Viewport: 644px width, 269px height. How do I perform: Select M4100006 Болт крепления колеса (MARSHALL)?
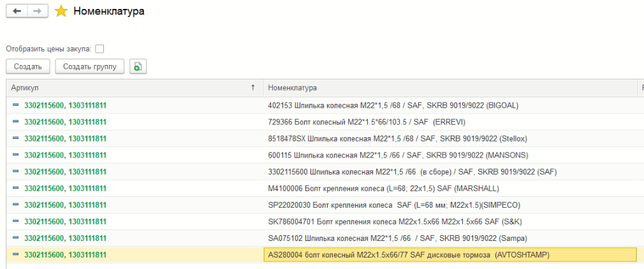450,189
